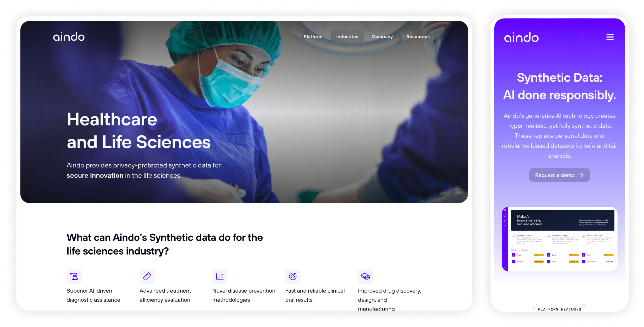644x327 pixels.
Task: Open the platform dashboard preview thumbnail
Action: click(x=559, y=239)
